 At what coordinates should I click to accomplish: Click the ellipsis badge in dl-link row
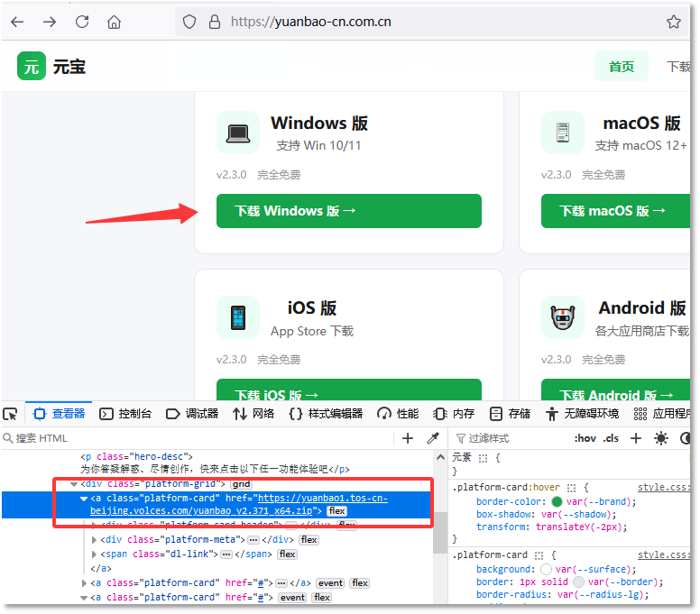tap(226, 554)
